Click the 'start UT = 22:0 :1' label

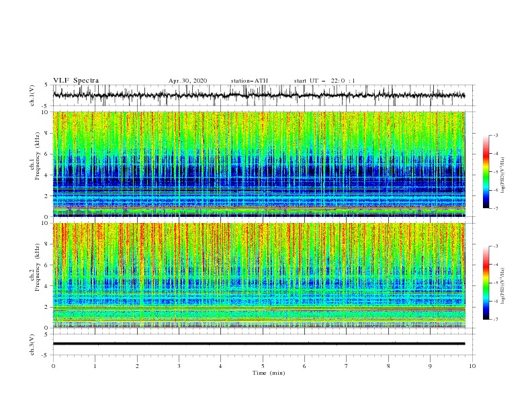click(324, 81)
